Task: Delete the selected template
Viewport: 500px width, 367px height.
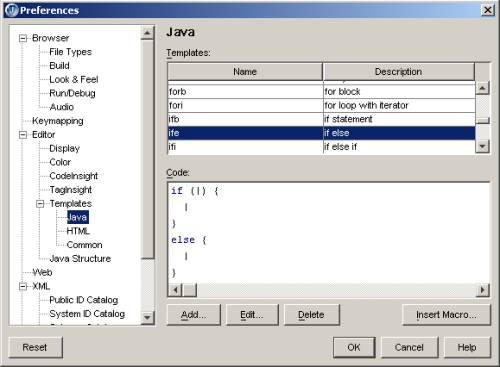Action: pos(311,315)
